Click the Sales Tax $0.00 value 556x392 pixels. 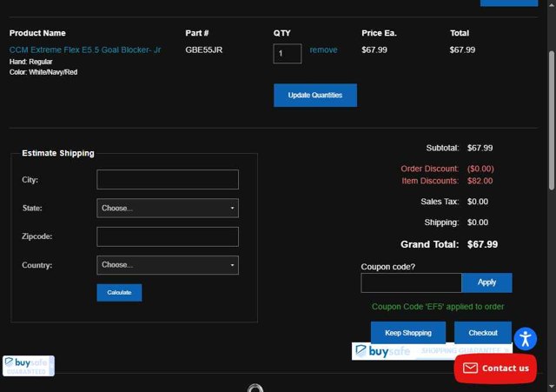[x=477, y=202]
